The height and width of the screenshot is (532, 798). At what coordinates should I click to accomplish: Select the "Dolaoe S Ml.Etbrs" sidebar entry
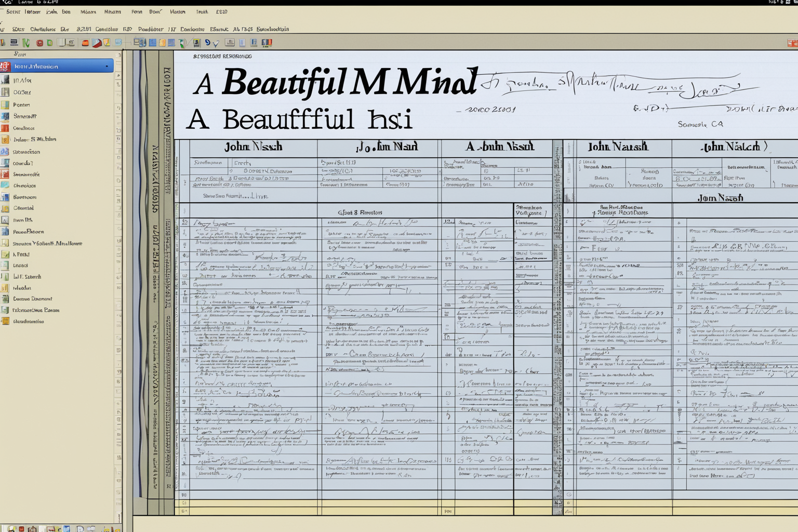pos(35,139)
